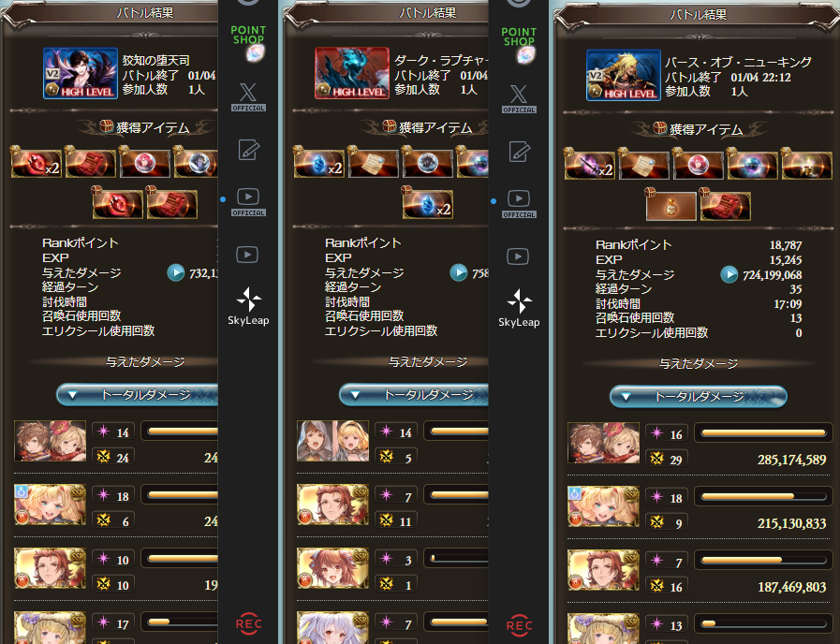Play damage replay beside 724,199,068
Image resolution: width=840 pixels, height=644 pixels.
tap(729, 275)
